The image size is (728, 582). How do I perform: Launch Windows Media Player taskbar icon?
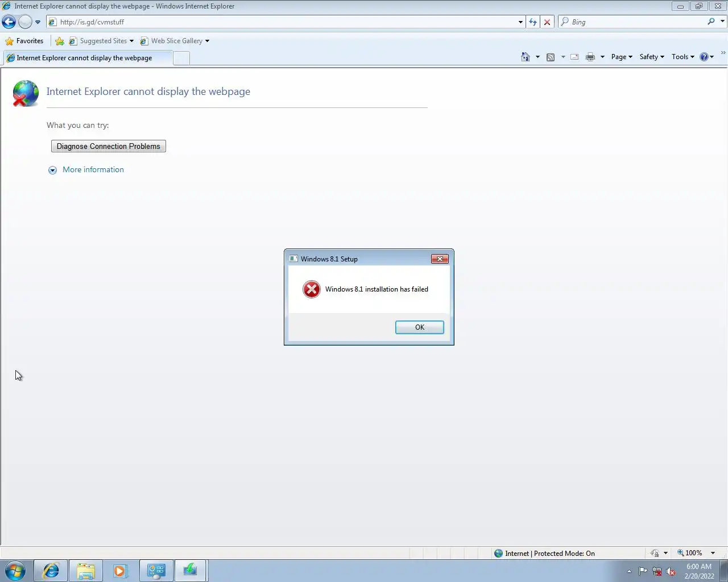tap(120, 571)
